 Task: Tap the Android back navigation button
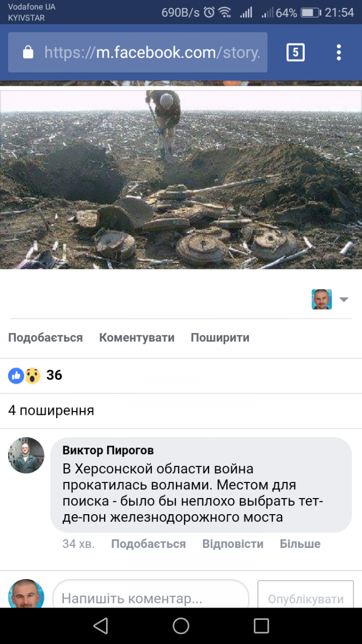[x=100, y=626]
